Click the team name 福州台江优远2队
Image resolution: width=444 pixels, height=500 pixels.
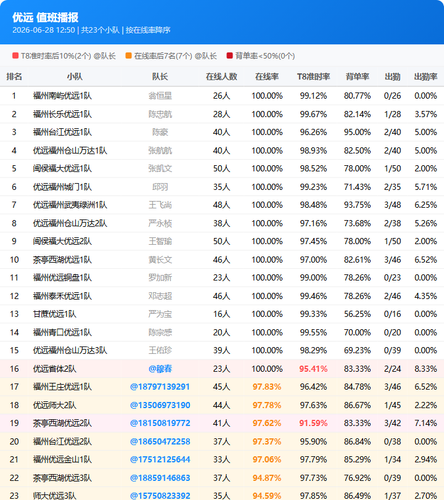coord(62,441)
